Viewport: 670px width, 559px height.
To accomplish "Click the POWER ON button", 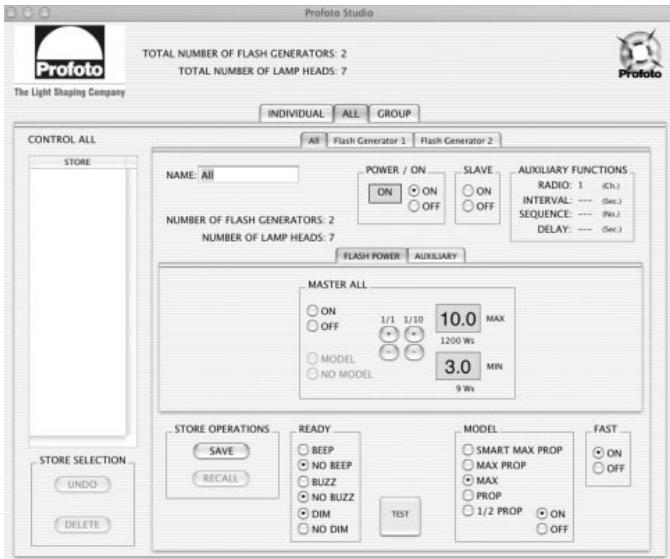I will point(385,193).
